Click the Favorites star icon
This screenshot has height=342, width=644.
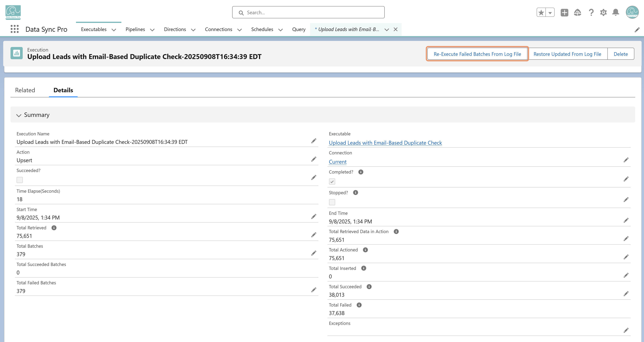(541, 13)
